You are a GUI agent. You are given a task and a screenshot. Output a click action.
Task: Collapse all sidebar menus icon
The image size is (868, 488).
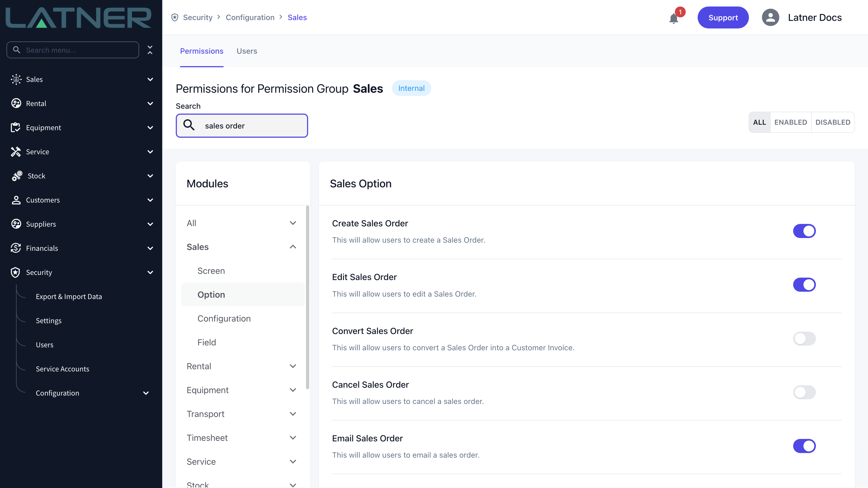coord(150,50)
